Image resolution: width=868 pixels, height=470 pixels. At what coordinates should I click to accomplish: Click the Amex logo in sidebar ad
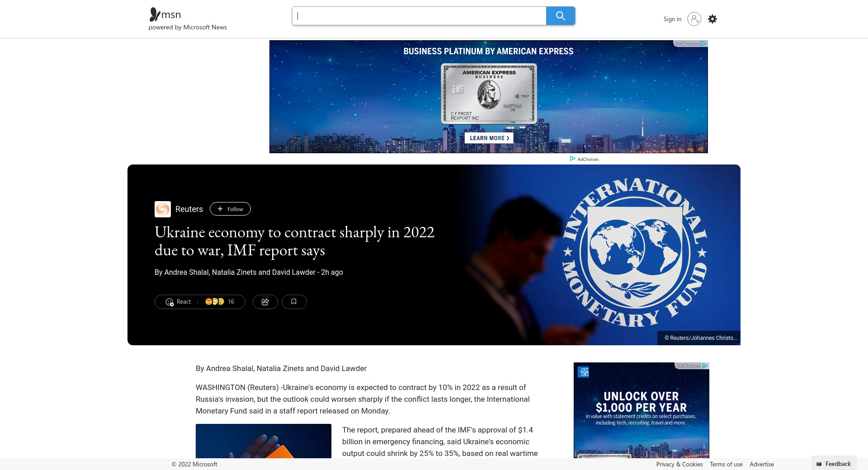pyautogui.click(x=584, y=372)
